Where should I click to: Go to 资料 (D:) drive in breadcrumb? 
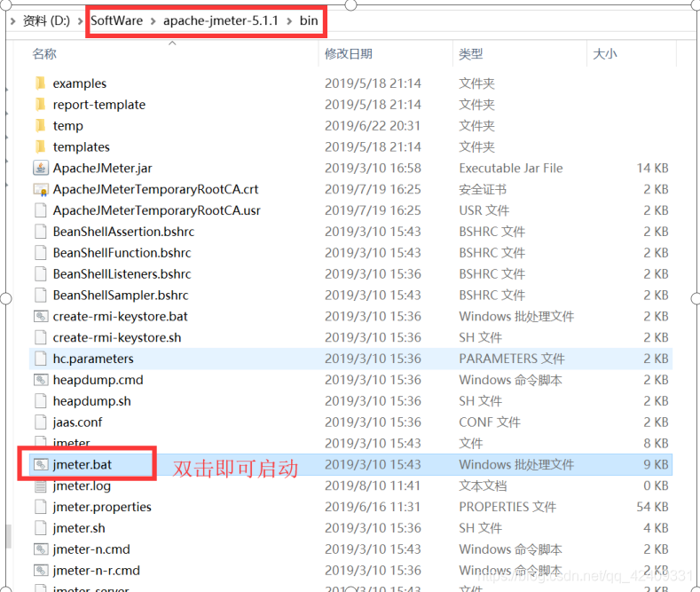point(46,21)
